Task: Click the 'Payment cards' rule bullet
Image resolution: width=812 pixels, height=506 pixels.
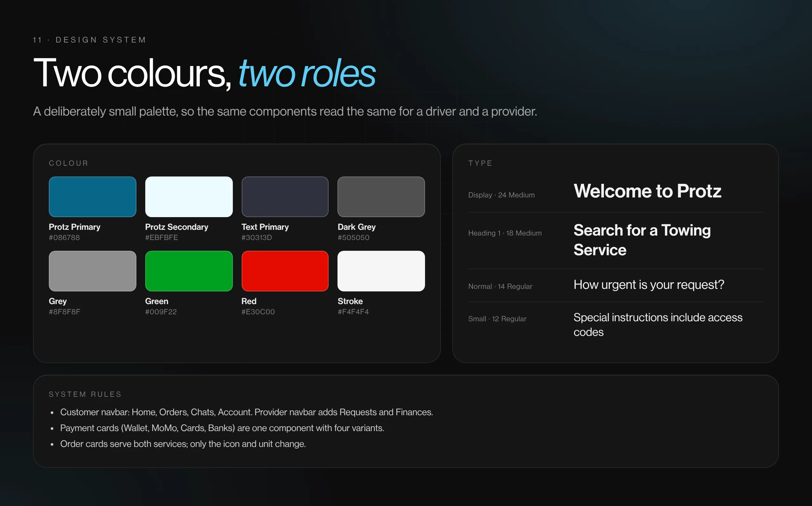Action: pos(222,428)
